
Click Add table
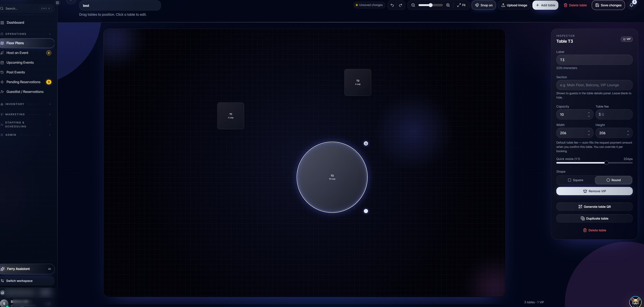pos(545,5)
